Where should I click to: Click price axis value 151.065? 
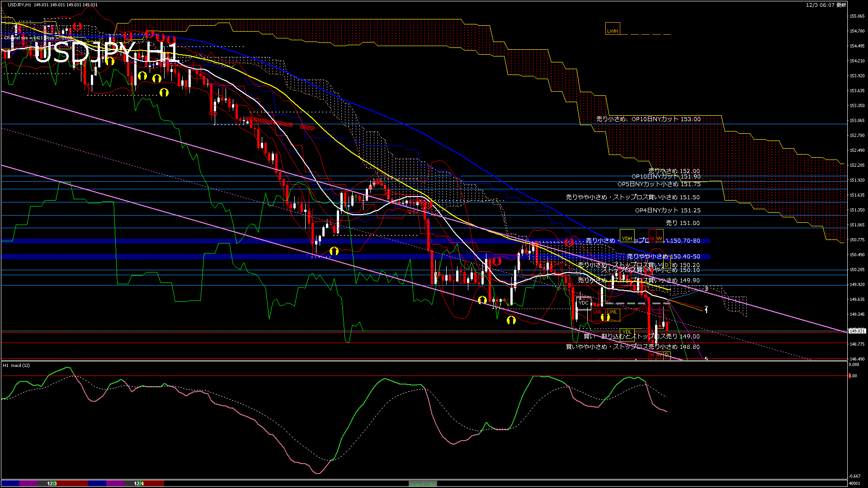coord(857,225)
